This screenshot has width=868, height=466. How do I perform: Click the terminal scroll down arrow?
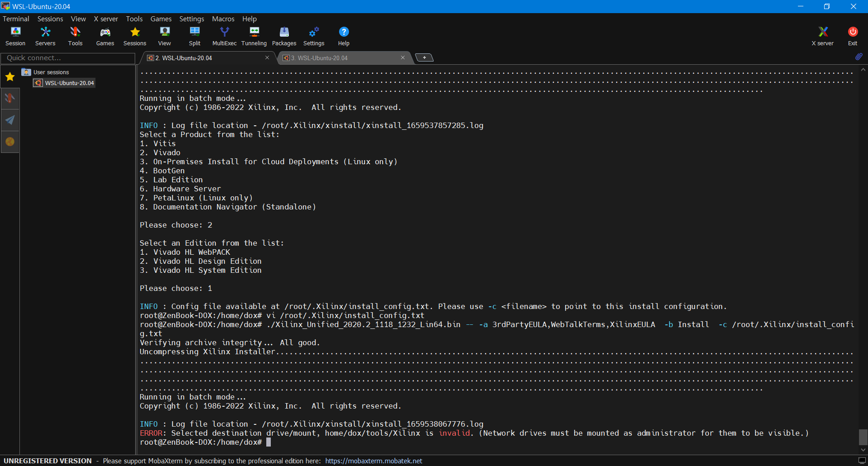point(863,450)
